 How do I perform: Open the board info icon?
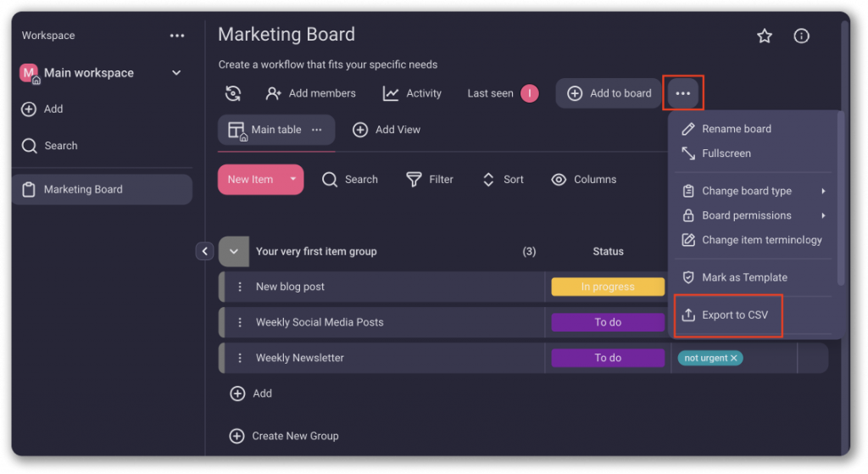(801, 36)
